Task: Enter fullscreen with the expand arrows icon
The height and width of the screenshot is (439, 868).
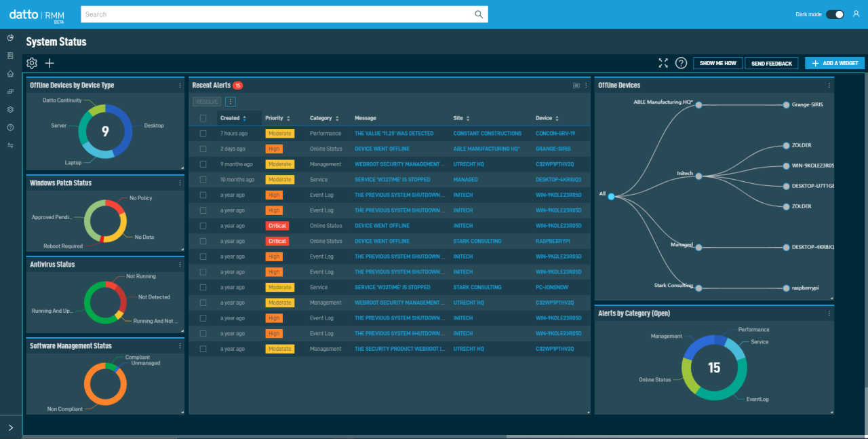Action: tap(663, 63)
